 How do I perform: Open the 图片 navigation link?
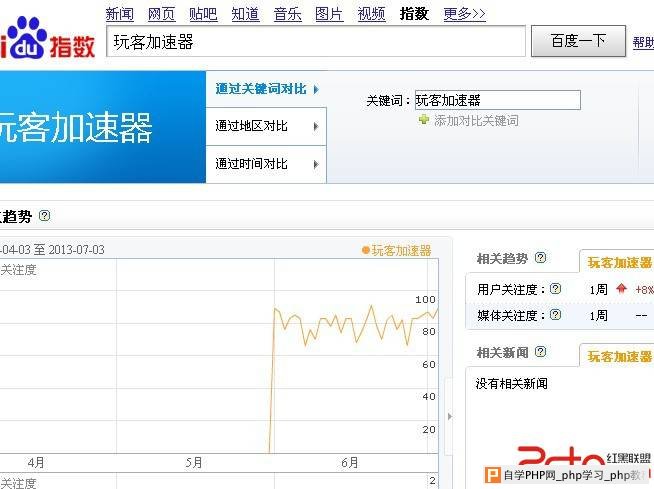pos(329,14)
